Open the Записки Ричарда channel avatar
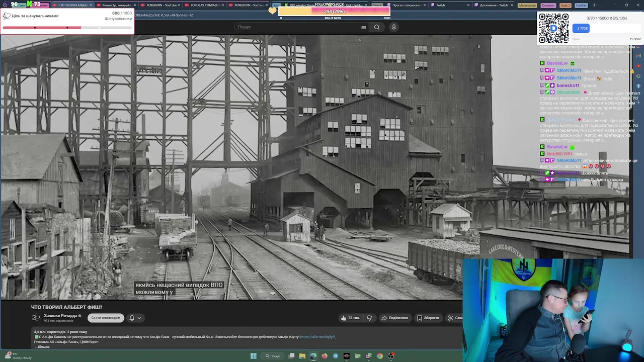 (x=36, y=318)
